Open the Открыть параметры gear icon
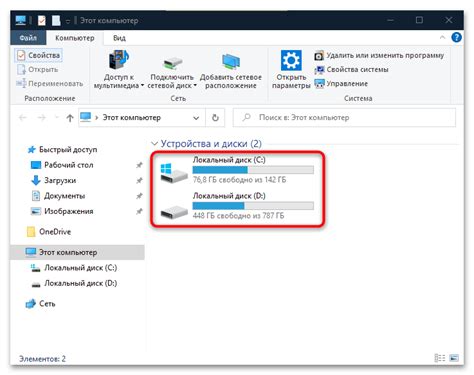Viewport: 474px width, 375px height. (x=291, y=60)
